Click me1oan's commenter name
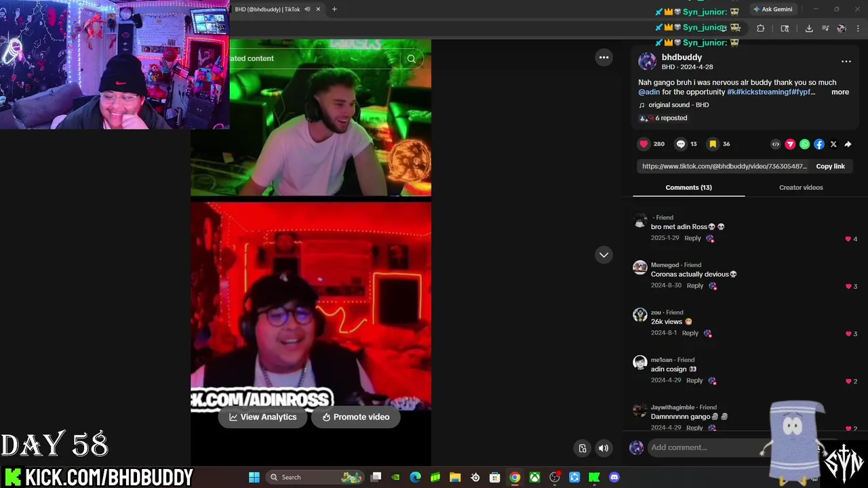Viewport: 868px width, 488px height. click(x=661, y=360)
